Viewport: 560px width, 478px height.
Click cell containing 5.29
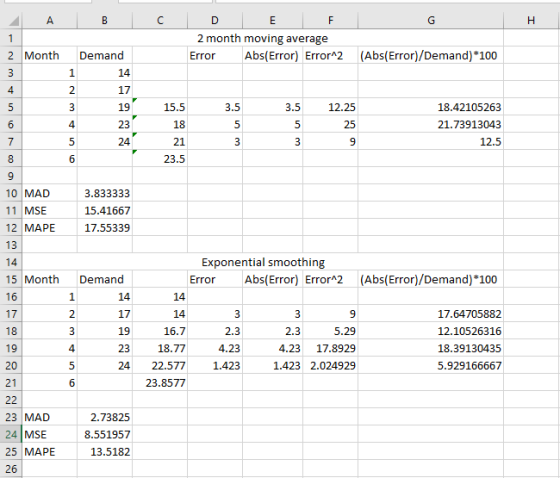[x=330, y=331]
